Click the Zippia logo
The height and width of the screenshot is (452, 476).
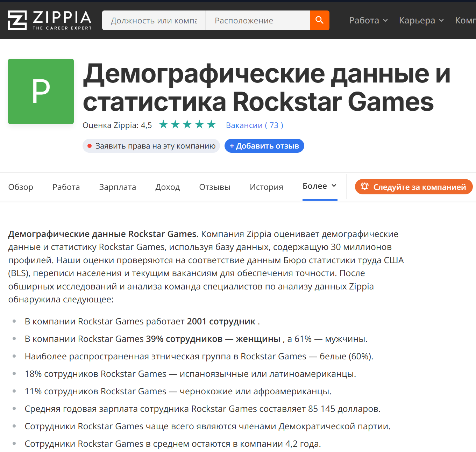[x=50, y=20]
